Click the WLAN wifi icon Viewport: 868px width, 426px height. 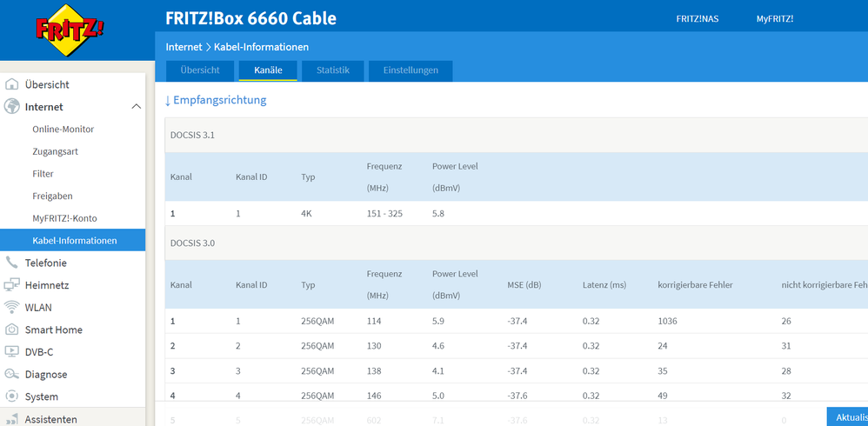click(12, 307)
